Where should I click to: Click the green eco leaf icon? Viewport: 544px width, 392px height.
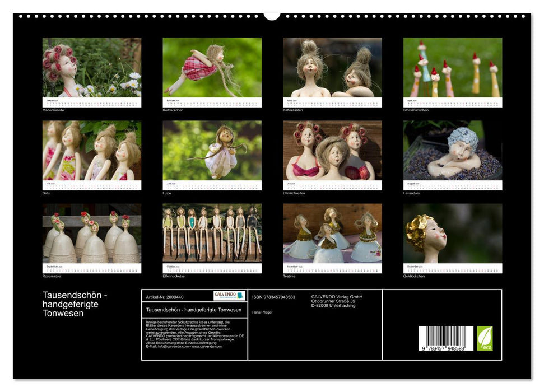pos(485,338)
